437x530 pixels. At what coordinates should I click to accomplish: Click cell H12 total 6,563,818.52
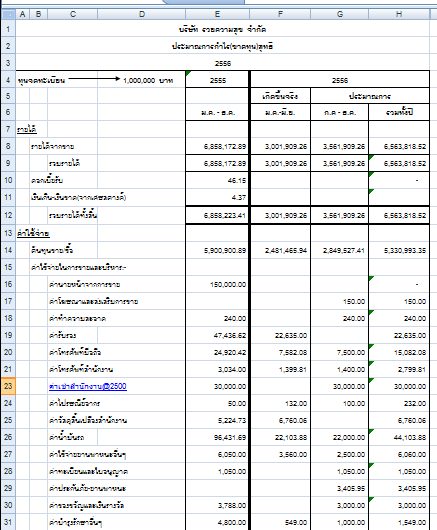(x=399, y=215)
